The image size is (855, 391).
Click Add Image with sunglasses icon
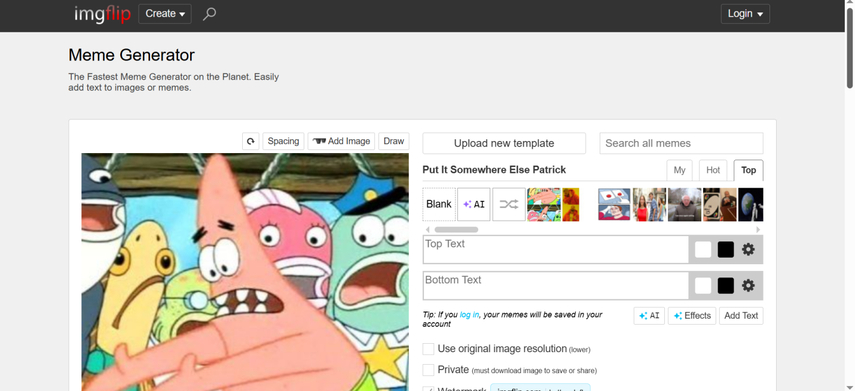coord(341,141)
